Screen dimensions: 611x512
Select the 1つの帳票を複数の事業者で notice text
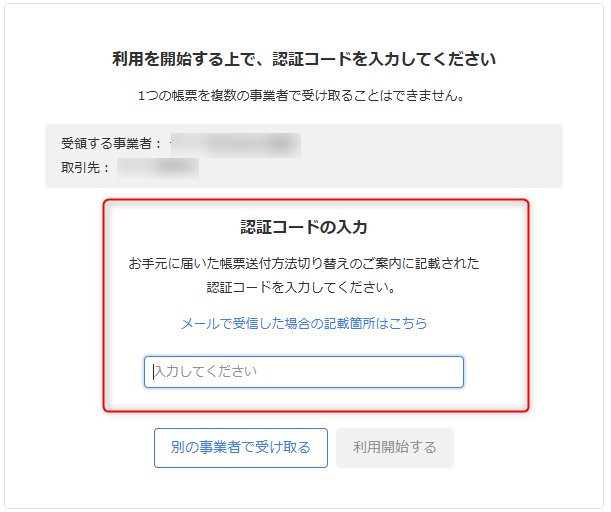(303, 97)
